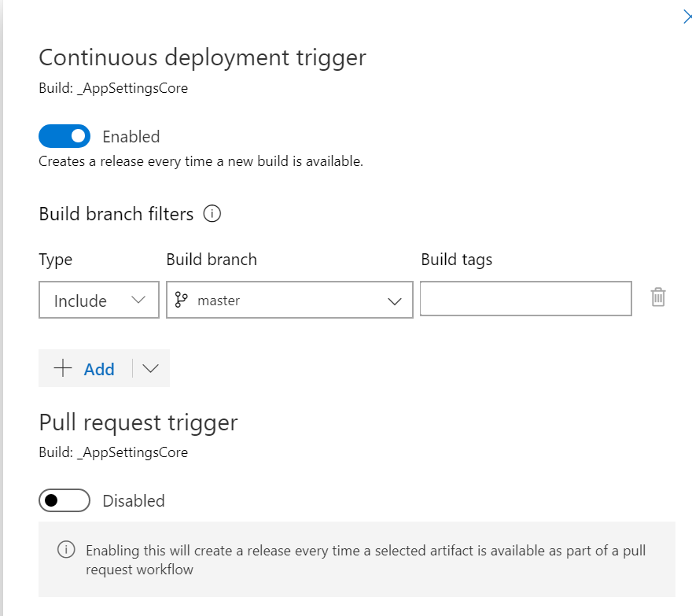Delete the master branch filter row

tap(658, 297)
